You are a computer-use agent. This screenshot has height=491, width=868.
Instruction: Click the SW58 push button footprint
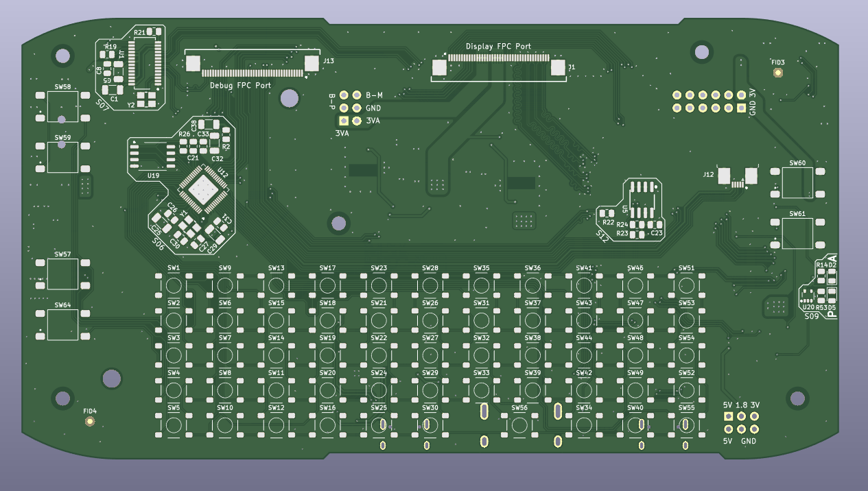[62, 107]
